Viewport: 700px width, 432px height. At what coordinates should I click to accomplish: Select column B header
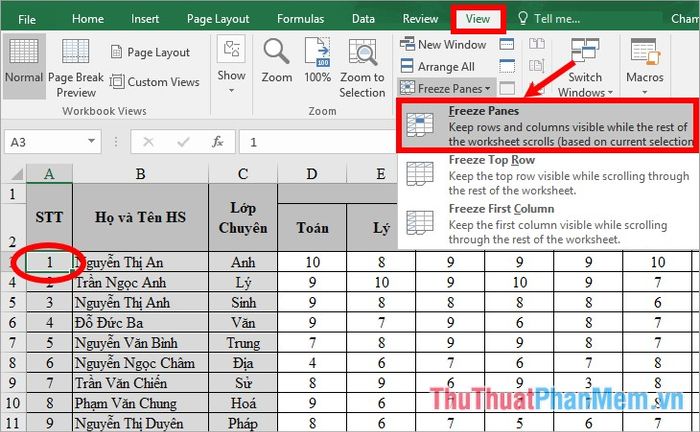[x=140, y=174]
